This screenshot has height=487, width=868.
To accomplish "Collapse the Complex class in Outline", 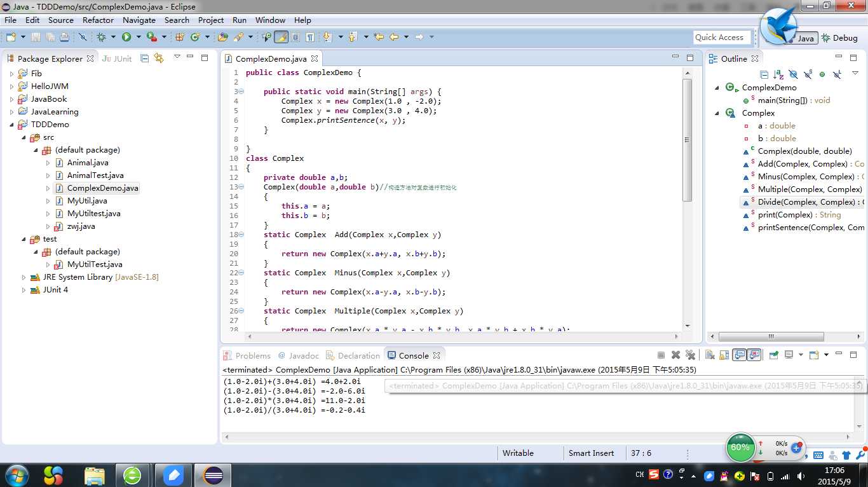I will 717,113.
